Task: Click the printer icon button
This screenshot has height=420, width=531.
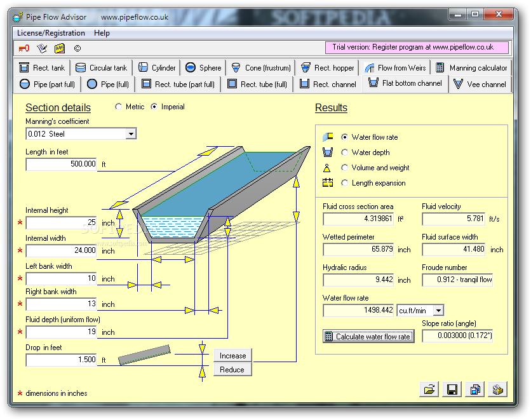Action: pyautogui.click(x=498, y=389)
